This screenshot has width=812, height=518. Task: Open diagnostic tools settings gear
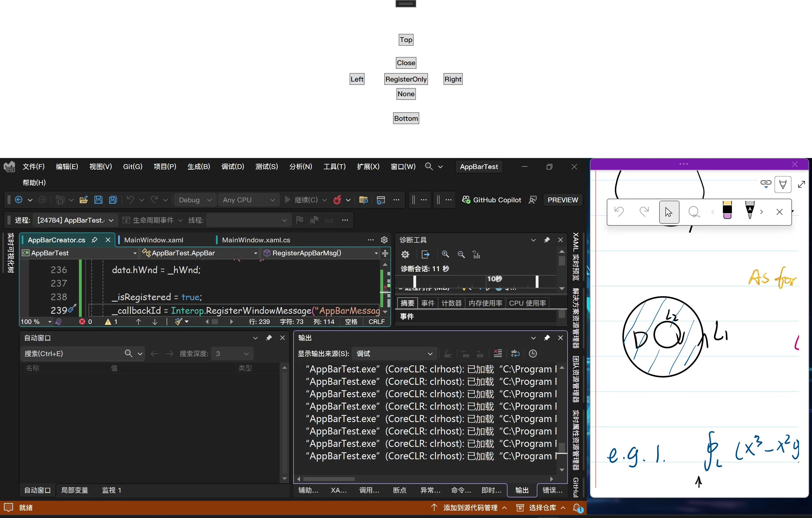point(405,254)
